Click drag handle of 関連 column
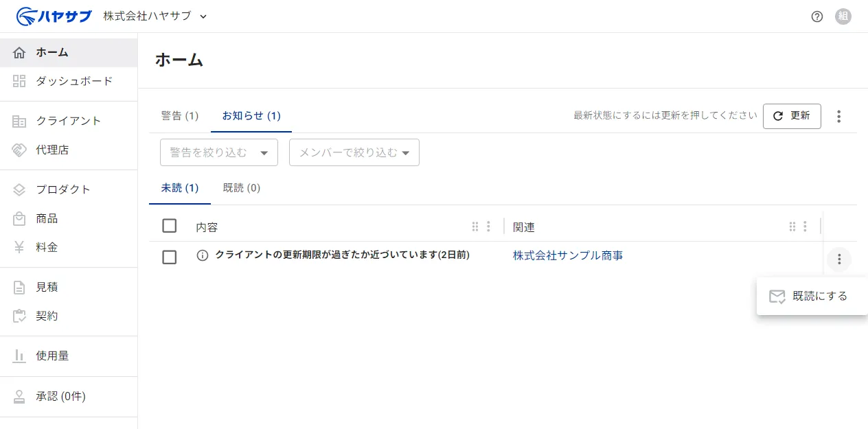 [x=792, y=227]
